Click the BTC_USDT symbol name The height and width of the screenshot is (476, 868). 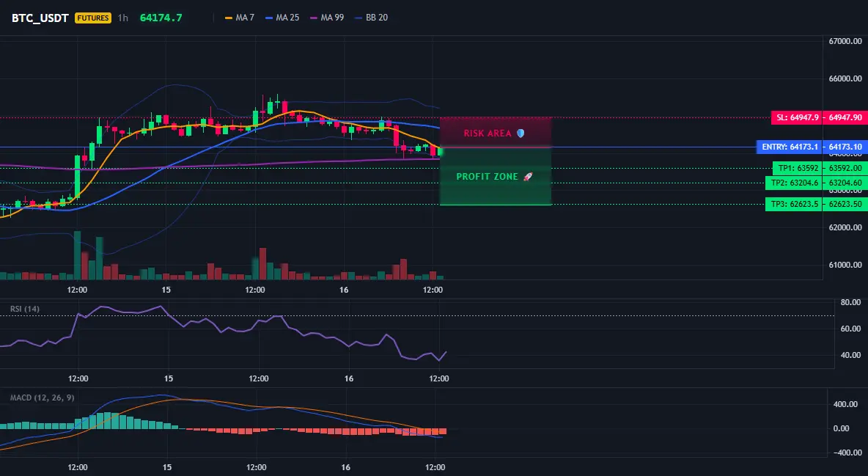pyautogui.click(x=40, y=18)
